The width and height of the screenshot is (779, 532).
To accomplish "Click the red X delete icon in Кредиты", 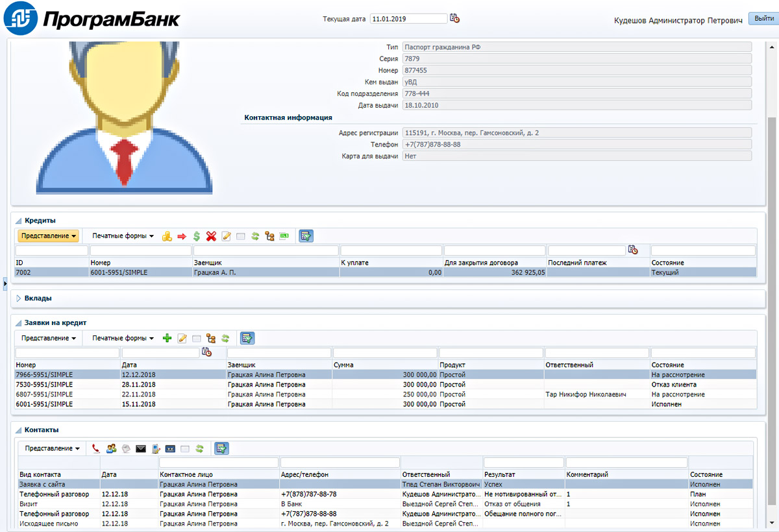I will point(211,236).
